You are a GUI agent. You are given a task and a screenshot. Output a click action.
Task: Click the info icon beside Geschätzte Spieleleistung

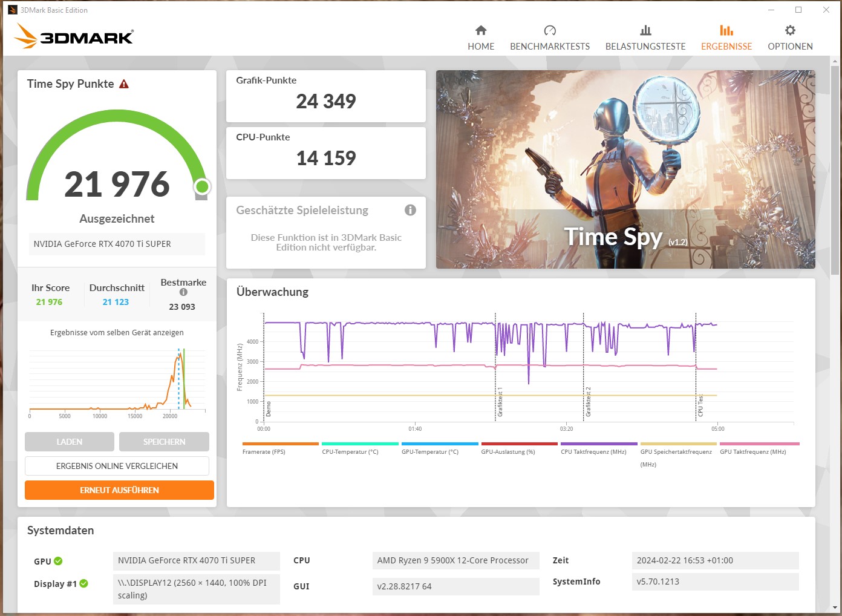point(410,210)
